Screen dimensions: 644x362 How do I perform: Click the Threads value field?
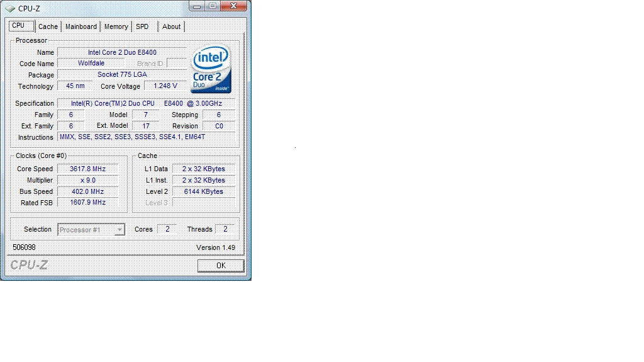[225, 229]
